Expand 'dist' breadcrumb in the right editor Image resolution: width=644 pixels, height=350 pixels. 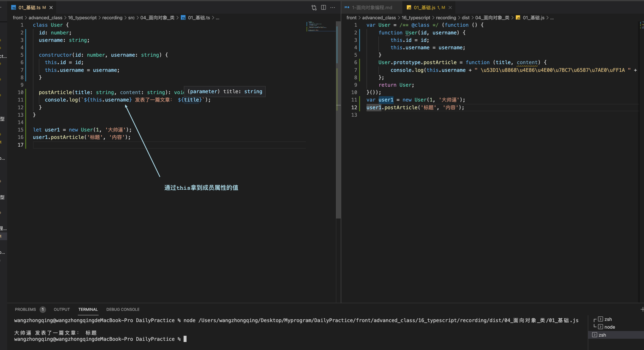pyautogui.click(x=465, y=18)
